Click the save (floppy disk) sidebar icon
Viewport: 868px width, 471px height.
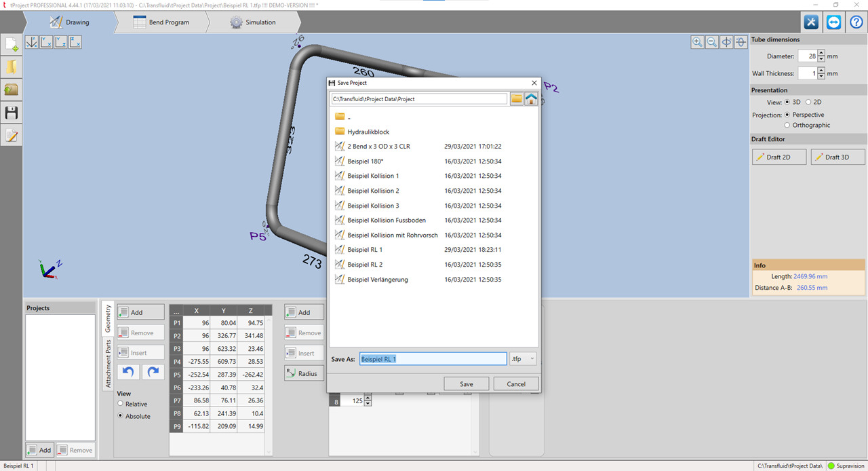(12, 113)
